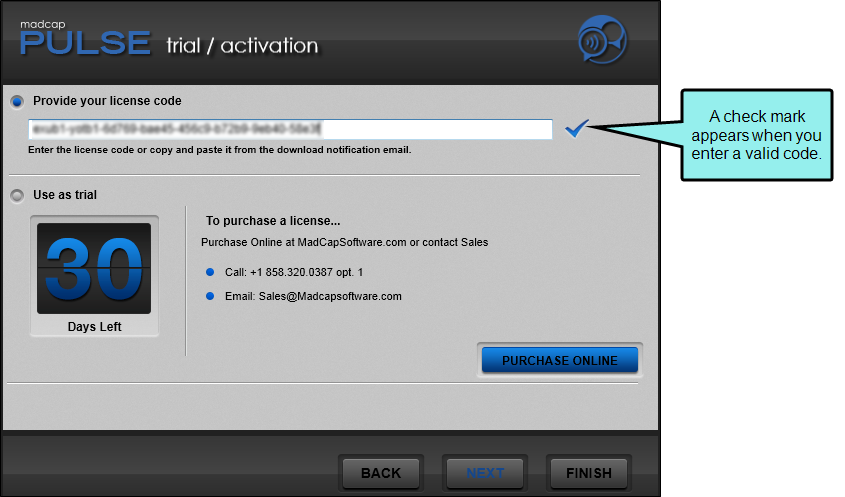Click the 'Days Left' caption under counter
Screen dimensions: 845x497
coord(94,327)
